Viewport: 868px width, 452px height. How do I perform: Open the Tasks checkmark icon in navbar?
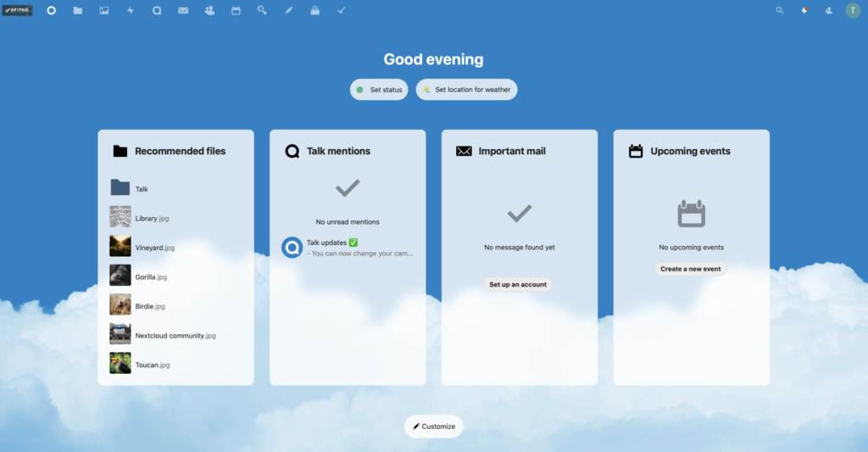pos(341,11)
